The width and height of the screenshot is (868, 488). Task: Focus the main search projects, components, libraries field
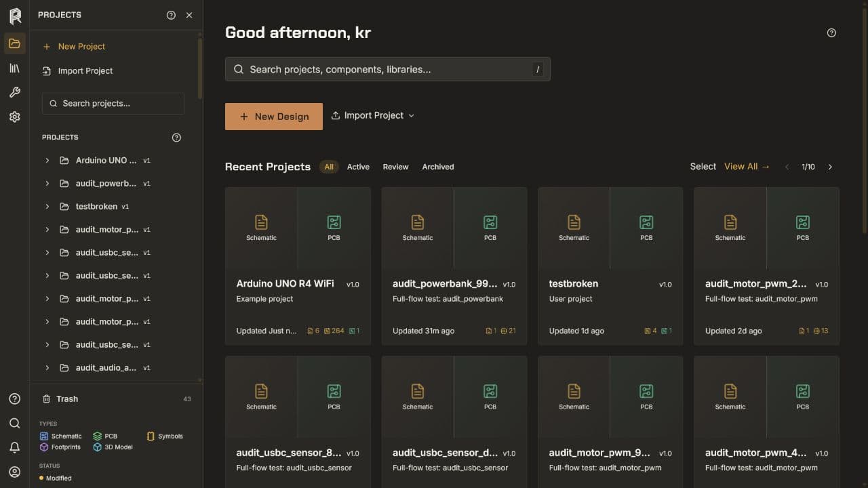388,69
